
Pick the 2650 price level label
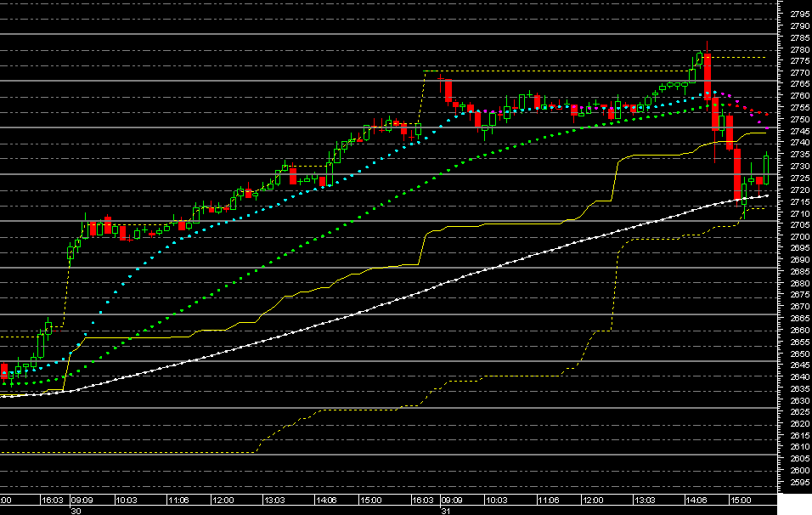[x=800, y=354]
